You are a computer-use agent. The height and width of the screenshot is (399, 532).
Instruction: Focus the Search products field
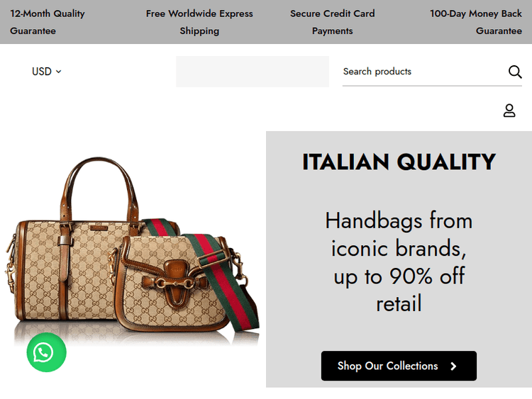424,72
